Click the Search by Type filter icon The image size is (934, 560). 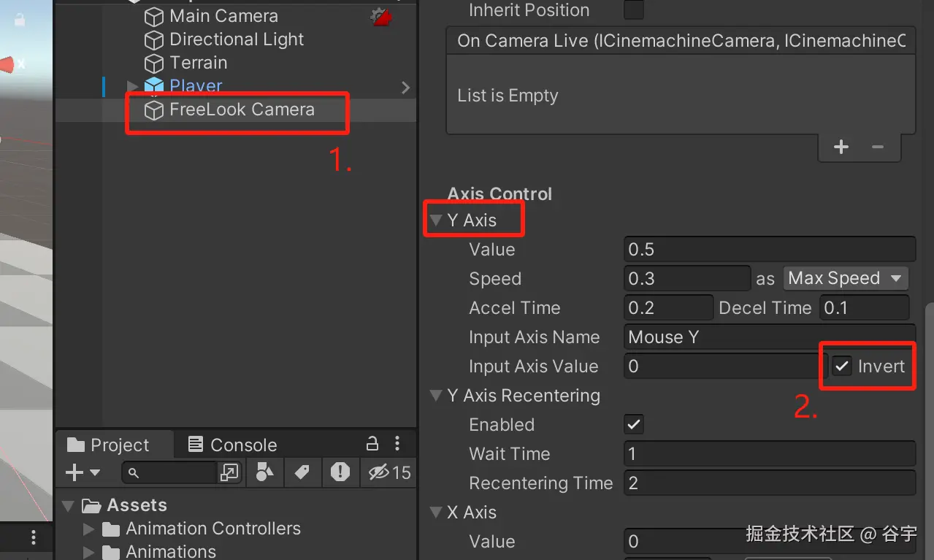click(x=264, y=472)
